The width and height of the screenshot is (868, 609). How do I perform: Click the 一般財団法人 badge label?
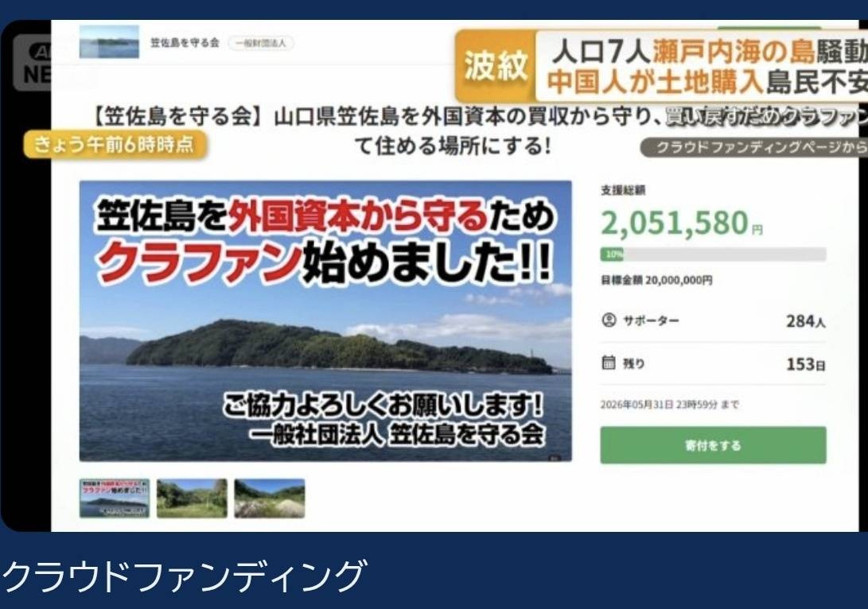tap(261, 43)
